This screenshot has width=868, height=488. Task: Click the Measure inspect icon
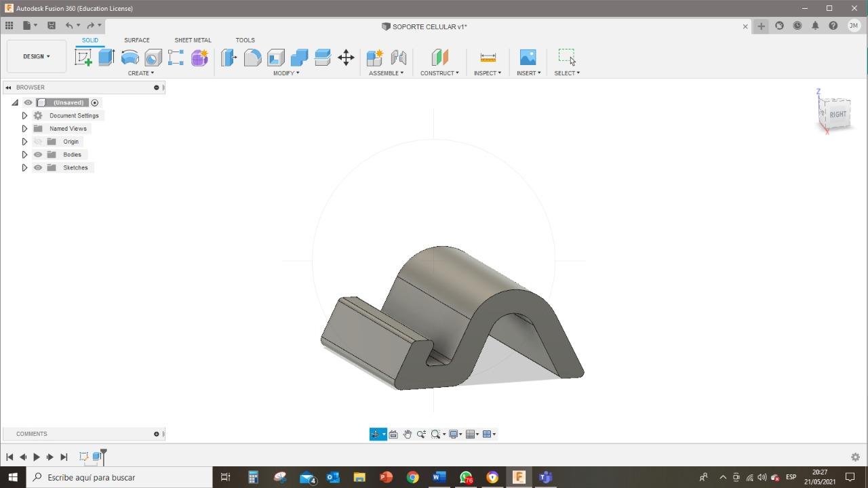point(488,58)
